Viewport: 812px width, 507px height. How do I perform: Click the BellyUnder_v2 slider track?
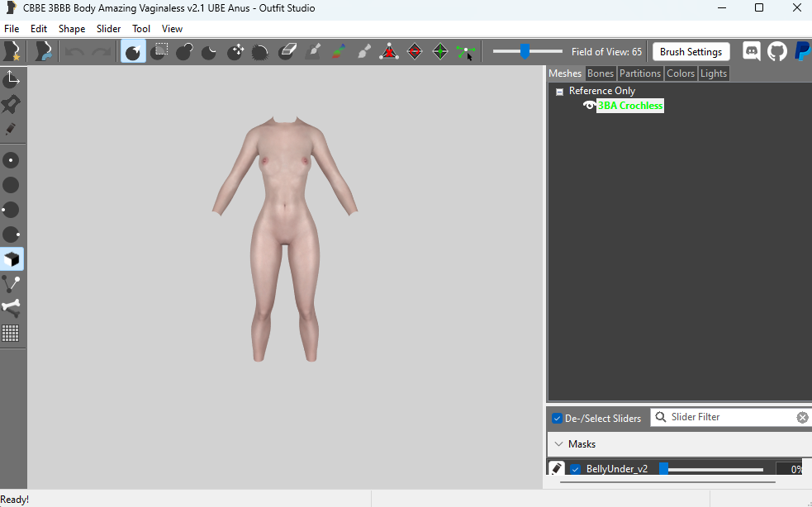[711, 469]
